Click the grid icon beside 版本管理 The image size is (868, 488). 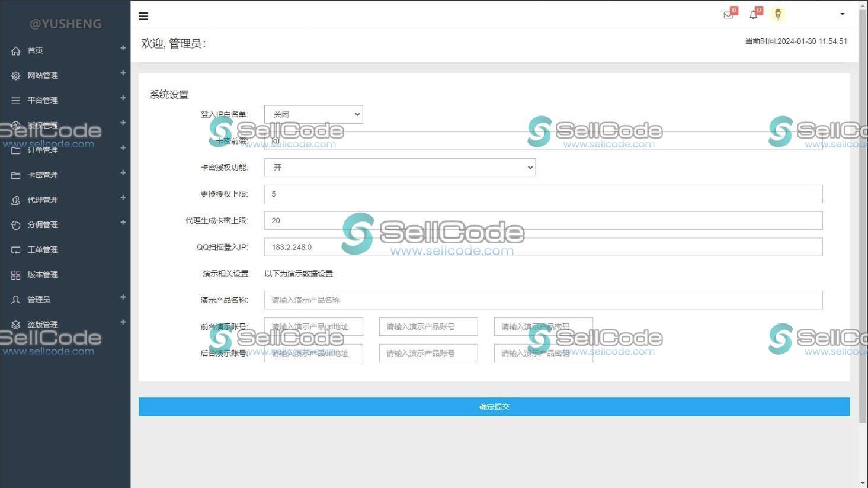pyautogui.click(x=16, y=275)
